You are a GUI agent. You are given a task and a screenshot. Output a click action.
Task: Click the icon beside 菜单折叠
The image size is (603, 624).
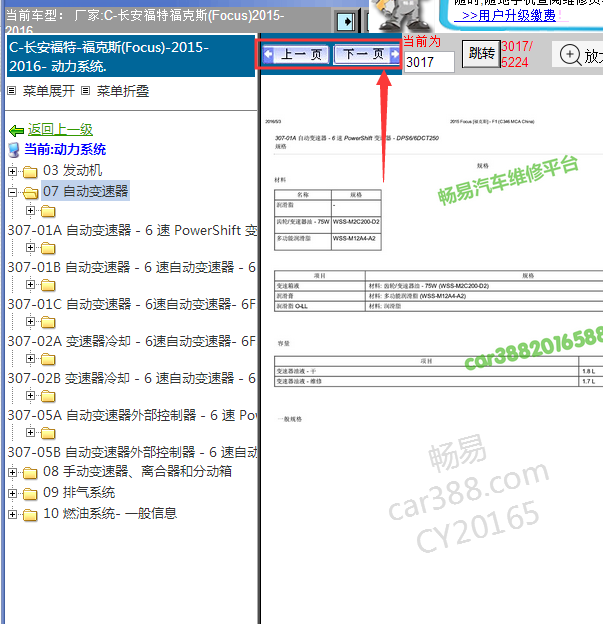[x=85, y=91]
